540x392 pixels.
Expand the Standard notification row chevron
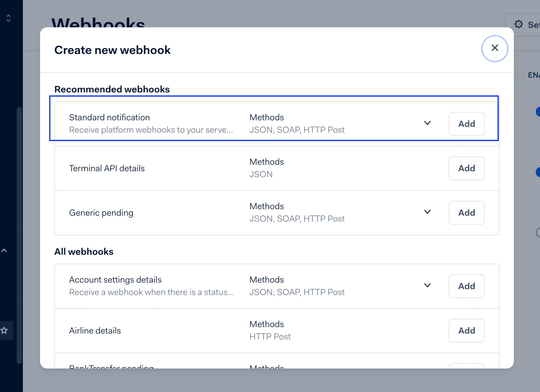427,123
